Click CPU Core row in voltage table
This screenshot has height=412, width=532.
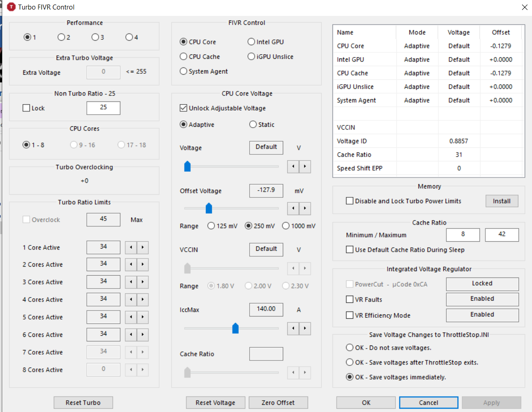[428, 46]
